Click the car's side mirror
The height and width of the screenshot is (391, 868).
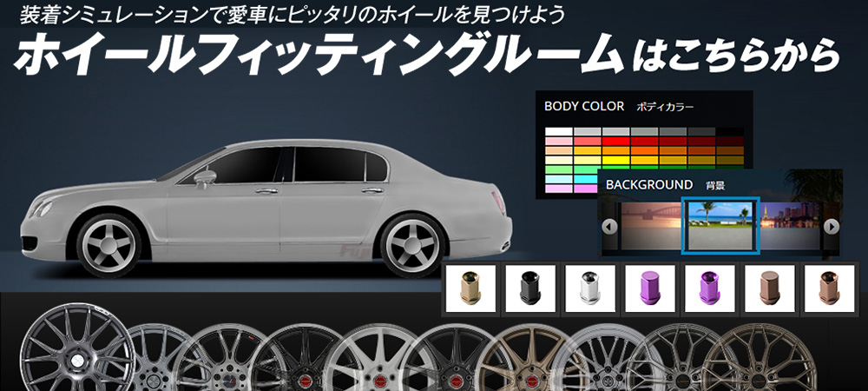pyautogui.click(x=205, y=177)
